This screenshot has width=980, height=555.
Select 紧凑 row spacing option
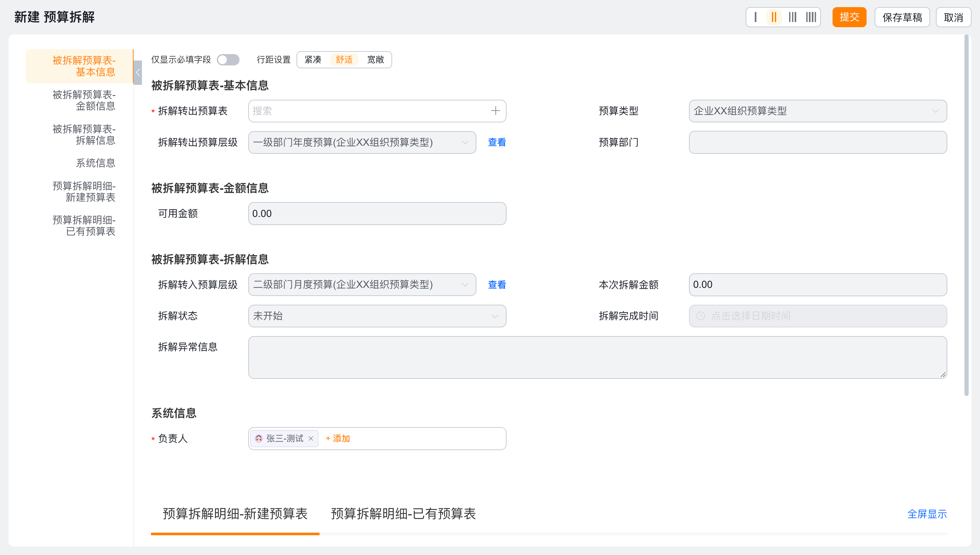coord(313,60)
